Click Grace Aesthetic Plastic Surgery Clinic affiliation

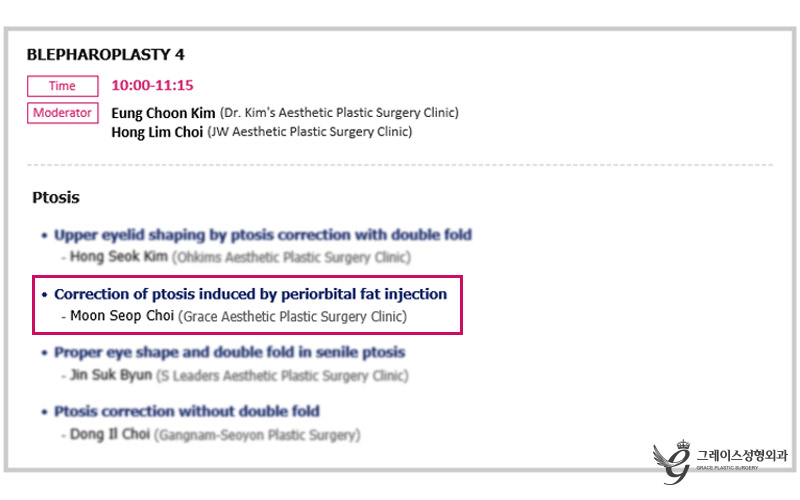(x=292, y=317)
